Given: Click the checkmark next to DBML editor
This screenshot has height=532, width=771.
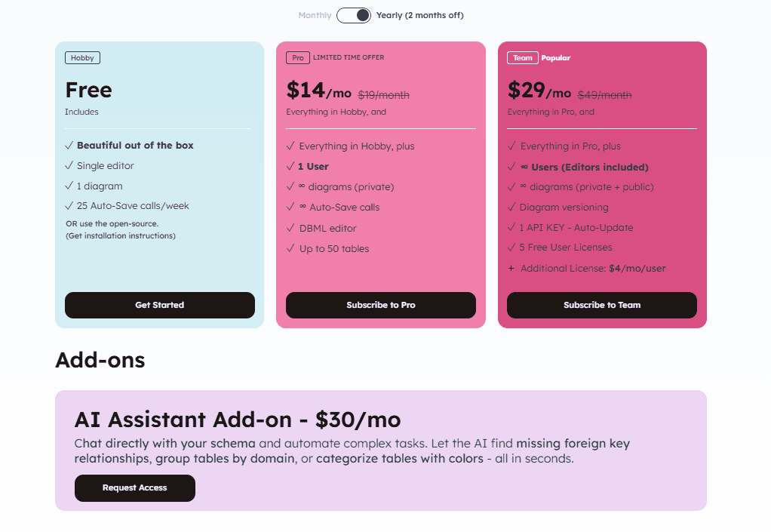Looking at the screenshot, I should [x=290, y=228].
